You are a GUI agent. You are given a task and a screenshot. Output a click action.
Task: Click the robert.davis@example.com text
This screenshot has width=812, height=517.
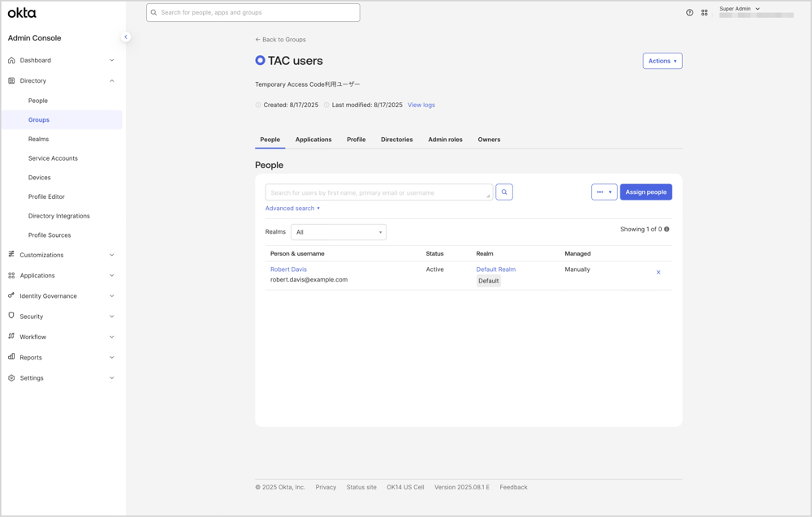(309, 279)
